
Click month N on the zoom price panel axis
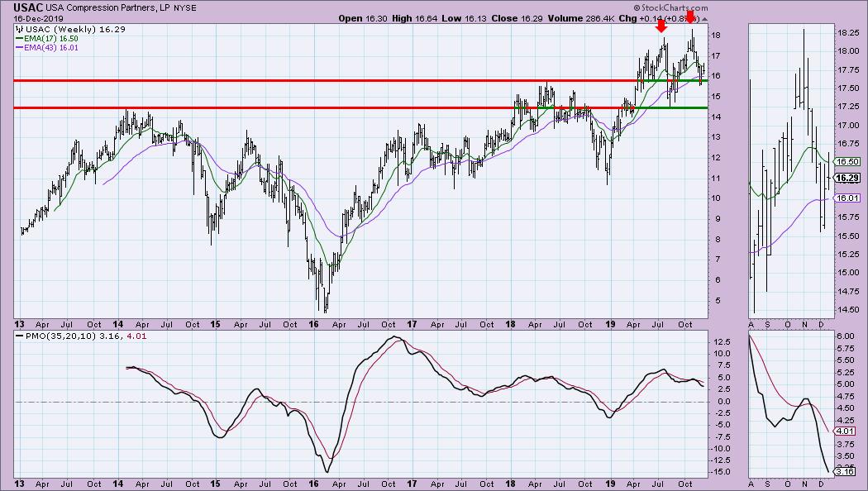pyautogui.click(x=805, y=324)
